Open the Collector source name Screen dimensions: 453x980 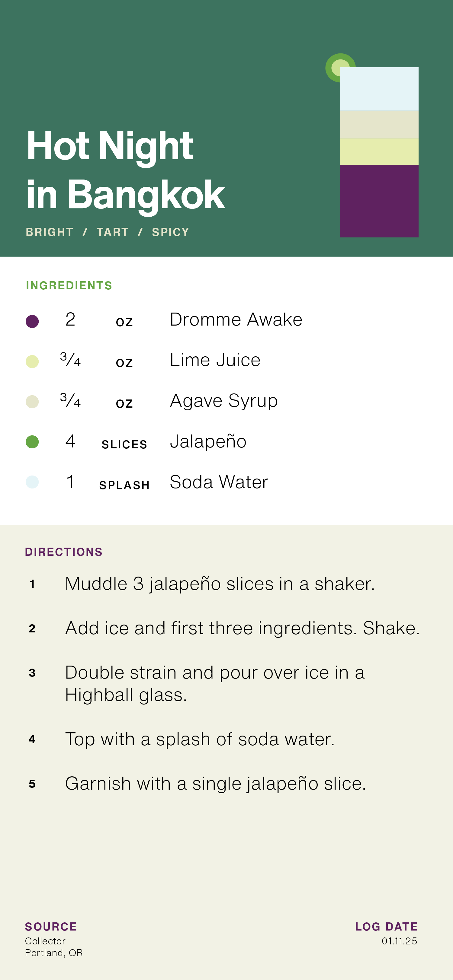(x=45, y=941)
